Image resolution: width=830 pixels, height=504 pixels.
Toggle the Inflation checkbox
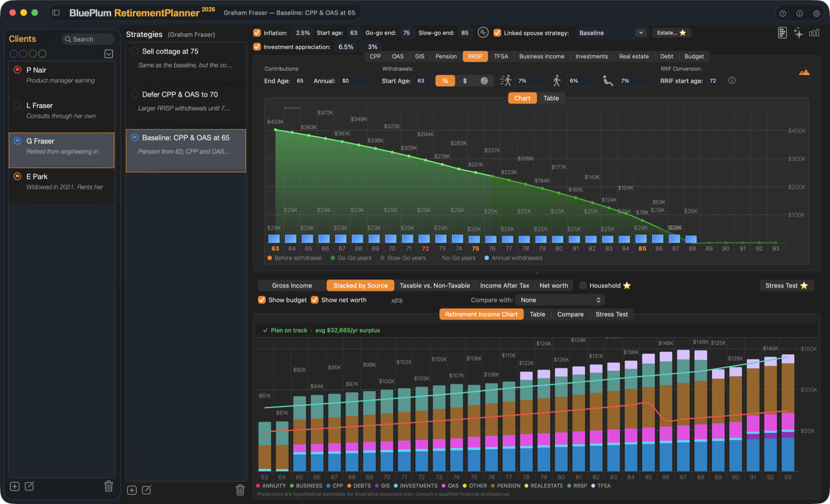[257, 33]
